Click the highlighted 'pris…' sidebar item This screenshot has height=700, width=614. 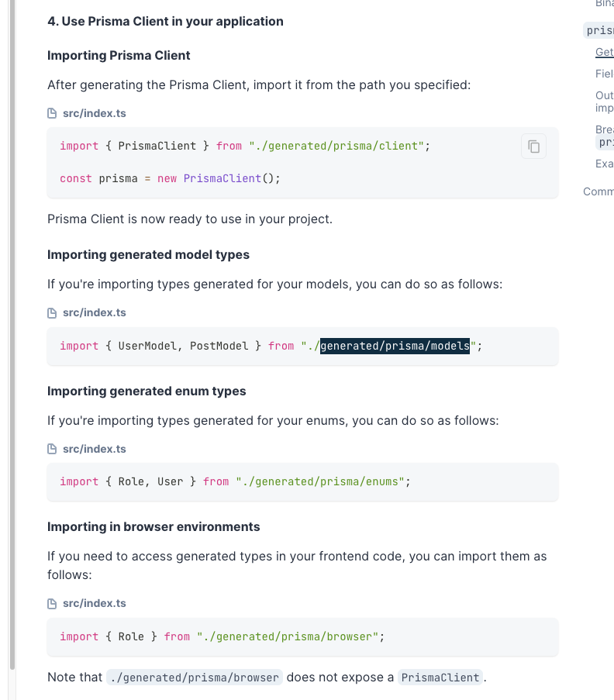tap(599, 31)
